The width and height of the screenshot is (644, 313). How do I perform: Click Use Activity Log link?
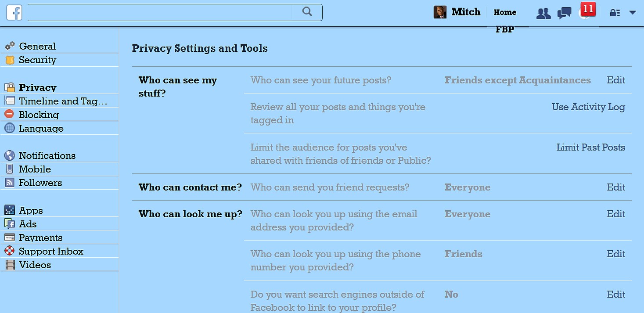[x=588, y=107]
